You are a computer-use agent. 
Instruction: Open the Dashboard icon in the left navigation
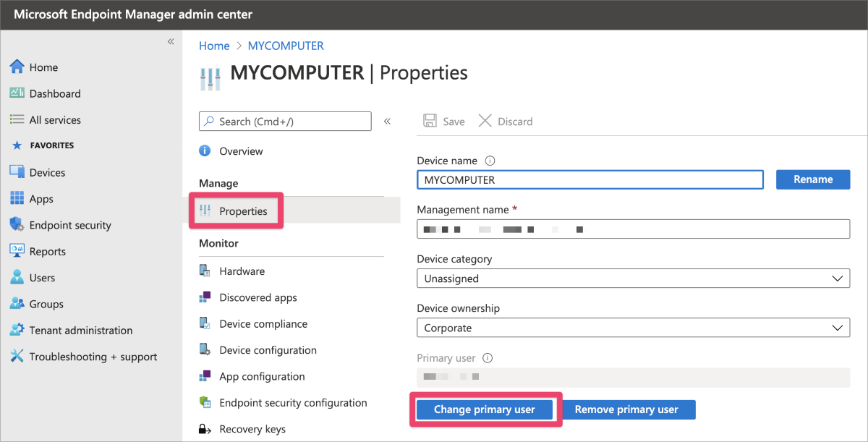click(17, 93)
